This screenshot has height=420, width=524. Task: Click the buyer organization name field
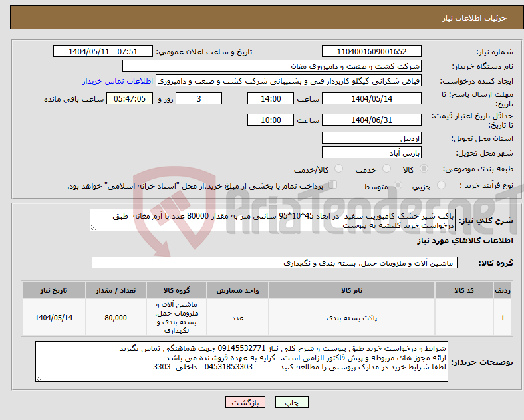click(272, 66)
